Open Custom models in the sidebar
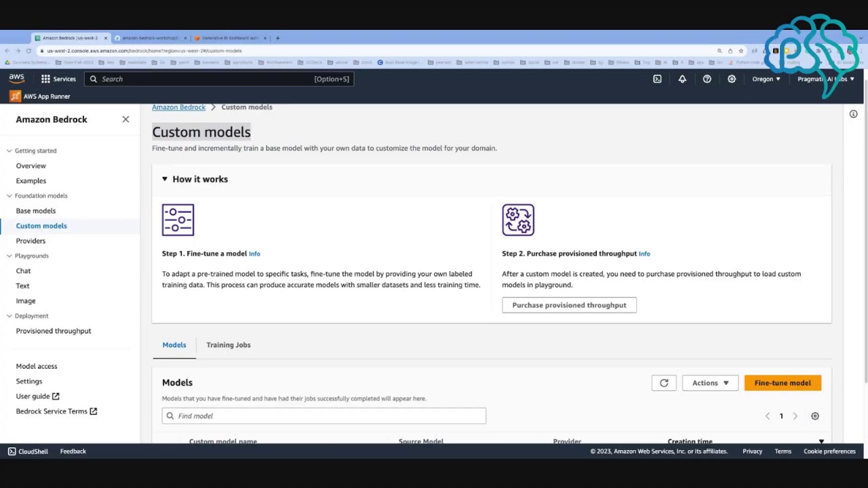868x488 pixels. (41, 226)
